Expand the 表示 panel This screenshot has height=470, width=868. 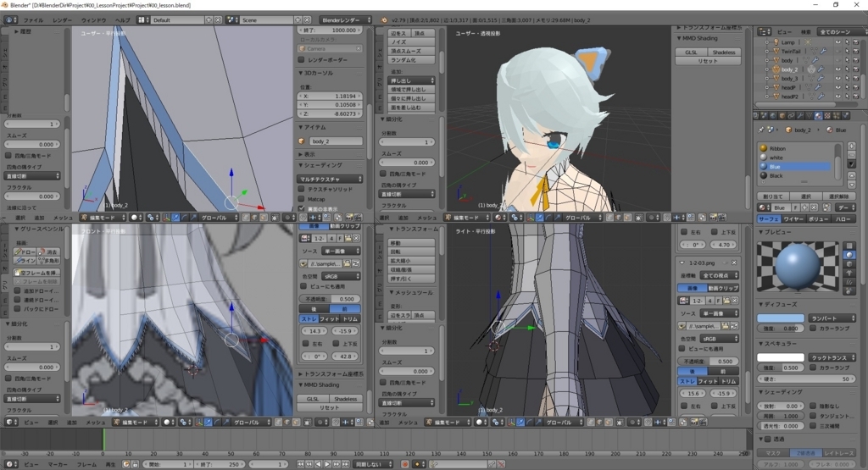click(307, 154)
